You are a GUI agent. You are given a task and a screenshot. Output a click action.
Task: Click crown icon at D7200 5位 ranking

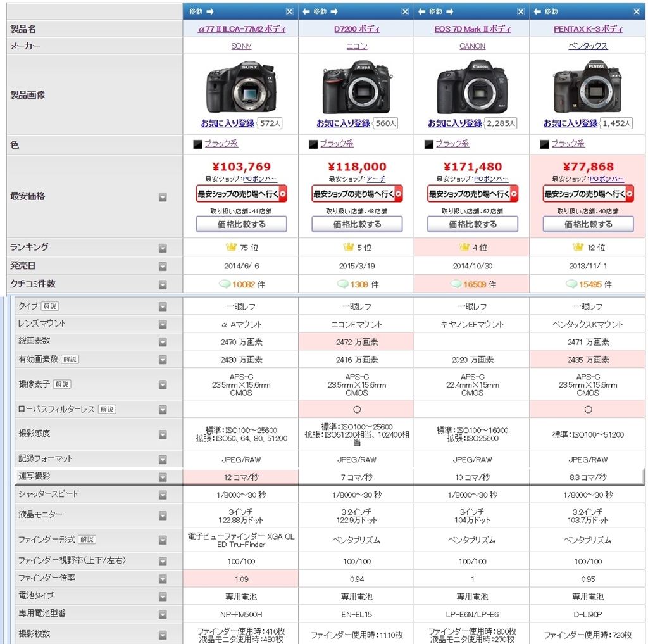[x=349, y=247]
